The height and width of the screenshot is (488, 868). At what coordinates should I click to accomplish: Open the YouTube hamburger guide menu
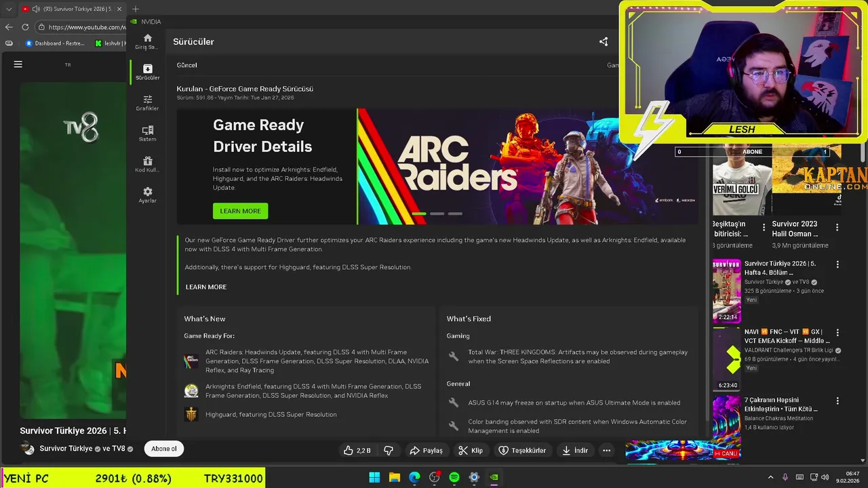tap(18, 64)
